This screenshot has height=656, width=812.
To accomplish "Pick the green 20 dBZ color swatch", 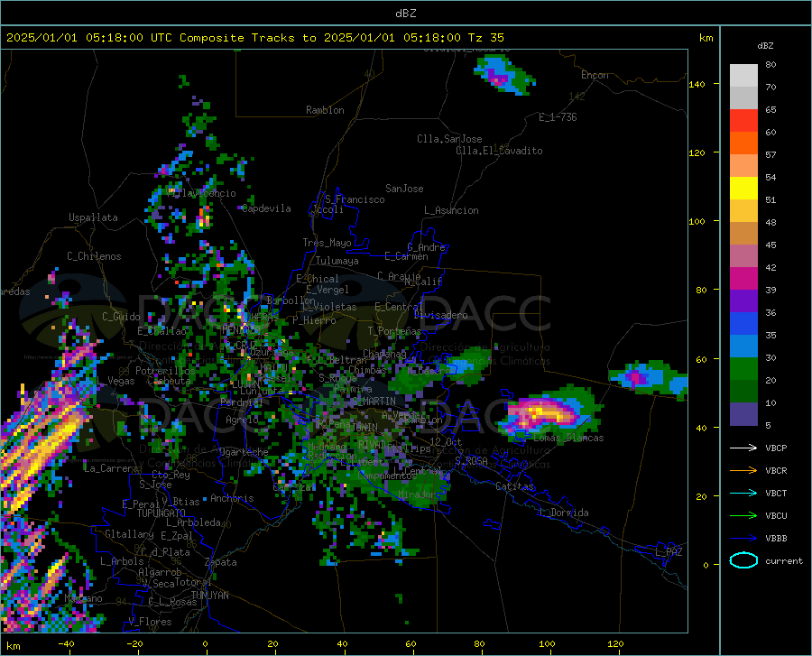I will click(743, 369).
